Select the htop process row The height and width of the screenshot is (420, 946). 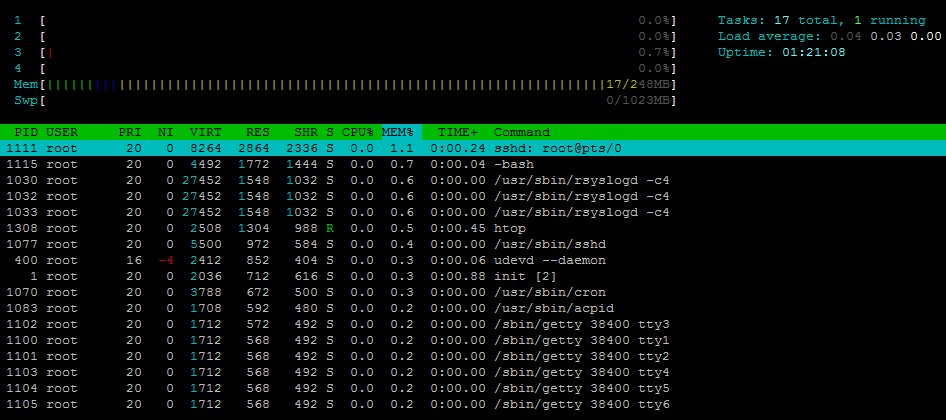(473, 228)
